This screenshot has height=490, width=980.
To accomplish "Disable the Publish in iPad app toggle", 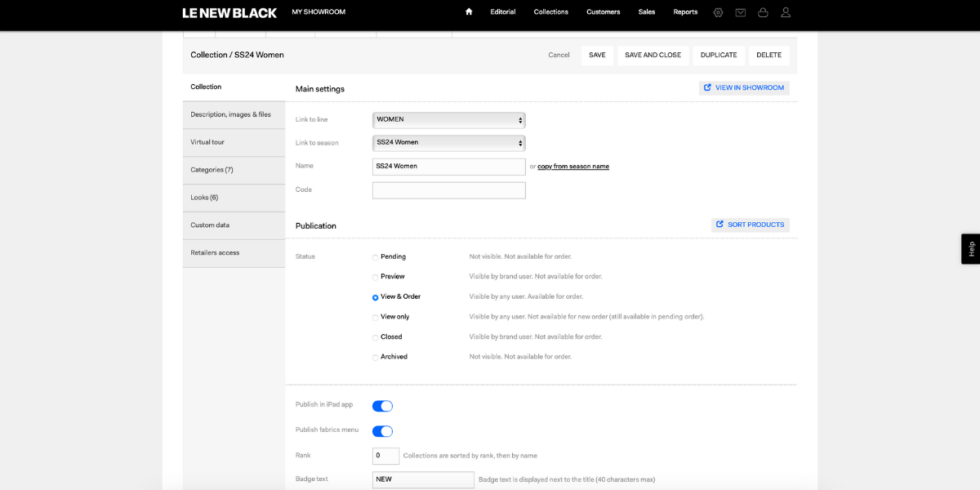I will pyautogui.click(x=382, y=406).
